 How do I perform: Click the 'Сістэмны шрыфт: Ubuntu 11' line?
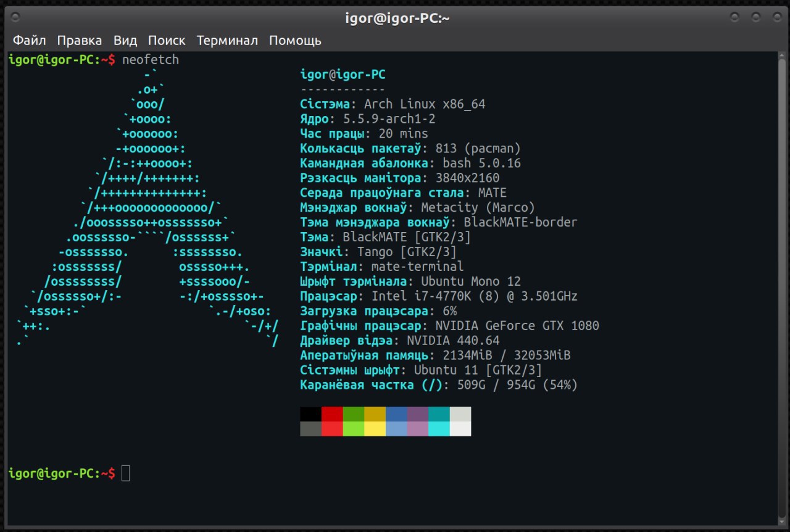pyautogui.click(x=422, y=371)
